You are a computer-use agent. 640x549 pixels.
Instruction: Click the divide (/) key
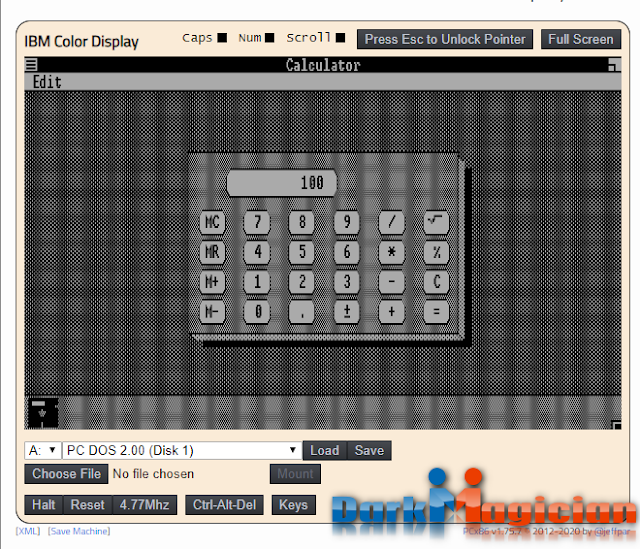[392, 222]
